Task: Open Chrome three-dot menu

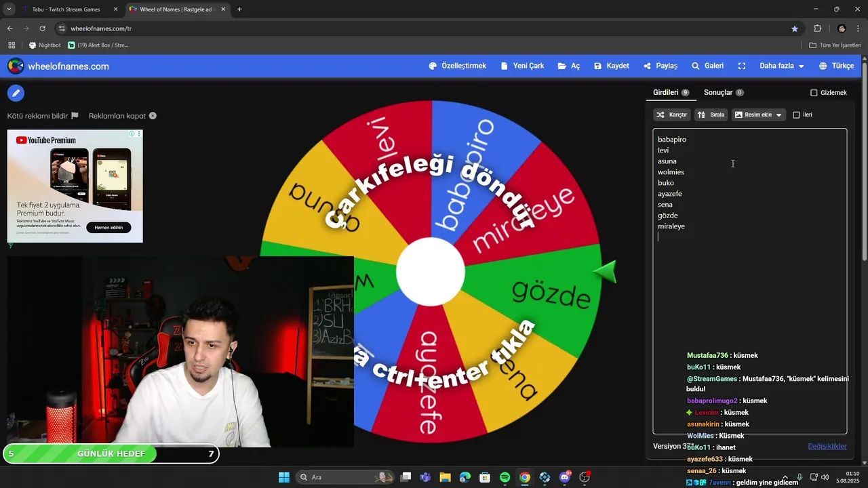Action: click(858, 28)
